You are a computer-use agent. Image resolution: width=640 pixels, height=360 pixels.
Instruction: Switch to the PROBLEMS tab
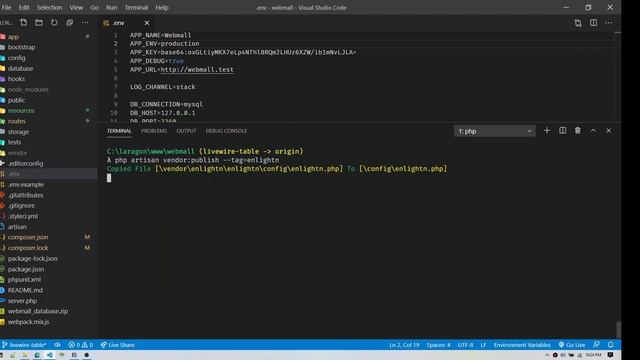coord(154,131)
